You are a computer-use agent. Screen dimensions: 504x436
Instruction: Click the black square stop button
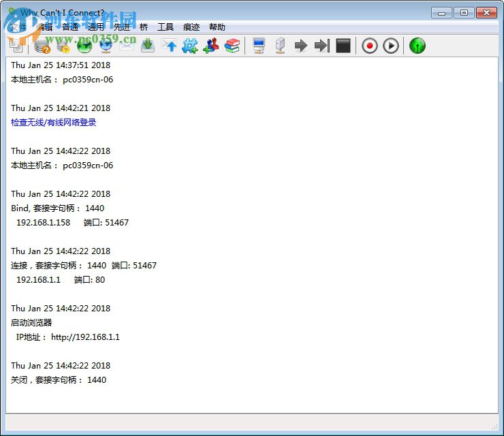tap(343, 46)
